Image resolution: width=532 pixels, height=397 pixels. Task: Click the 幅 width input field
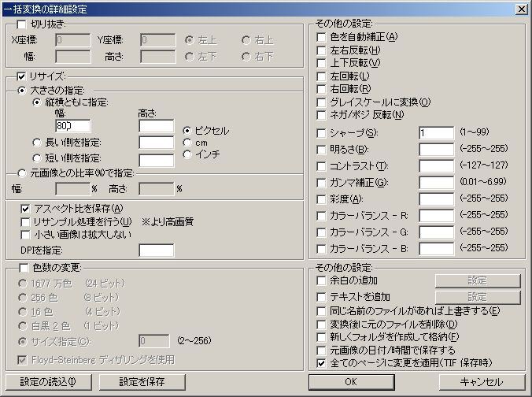click(73, 125)
